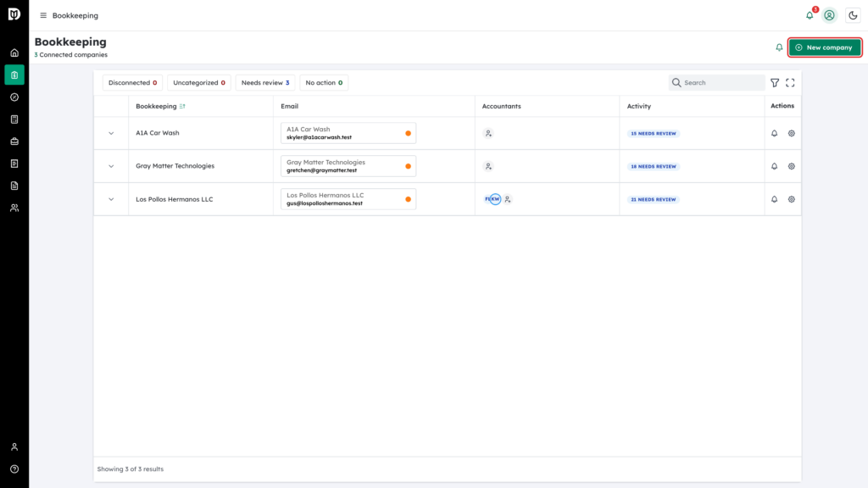Expand the A1A Car Wash row

(x=111, y=133)
